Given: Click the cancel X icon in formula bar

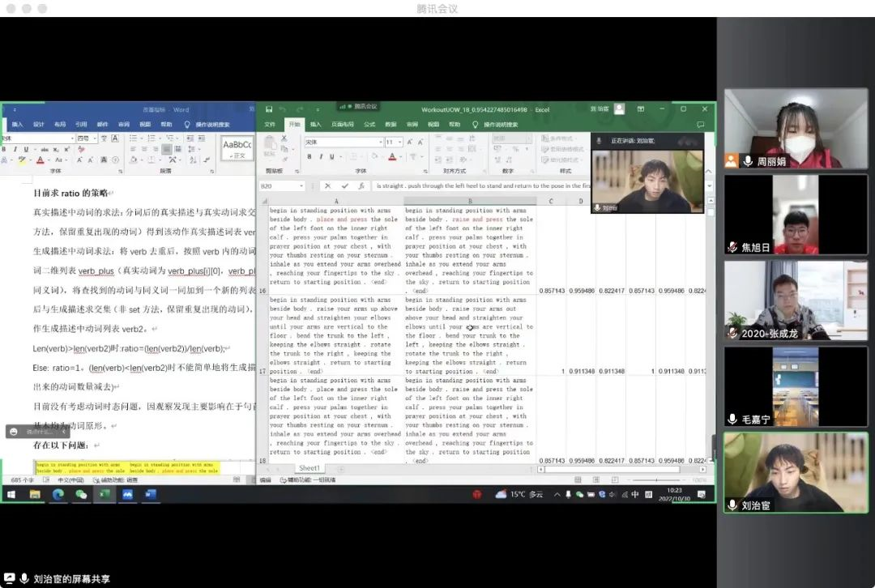Looking at the screenshot, I should pyautogui.click(x=327, y=185).
